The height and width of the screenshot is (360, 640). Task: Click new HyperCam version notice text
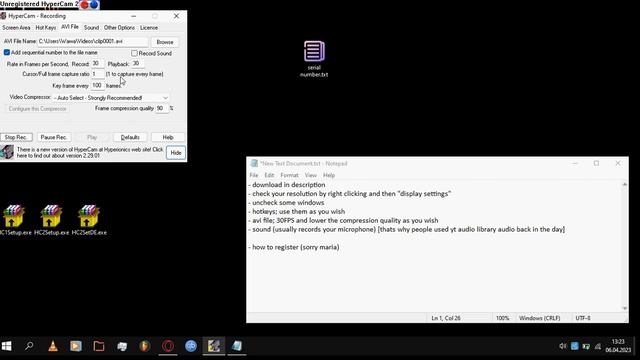(90, 152)
